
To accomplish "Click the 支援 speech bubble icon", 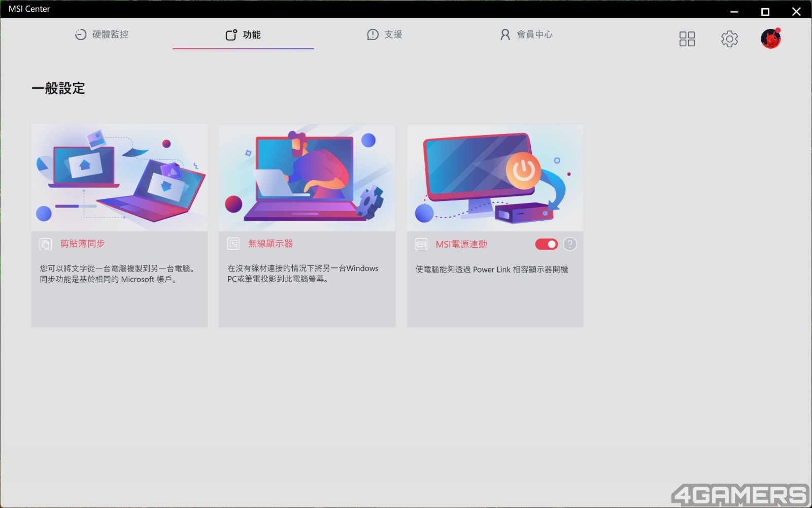I will tap(373, 35).
